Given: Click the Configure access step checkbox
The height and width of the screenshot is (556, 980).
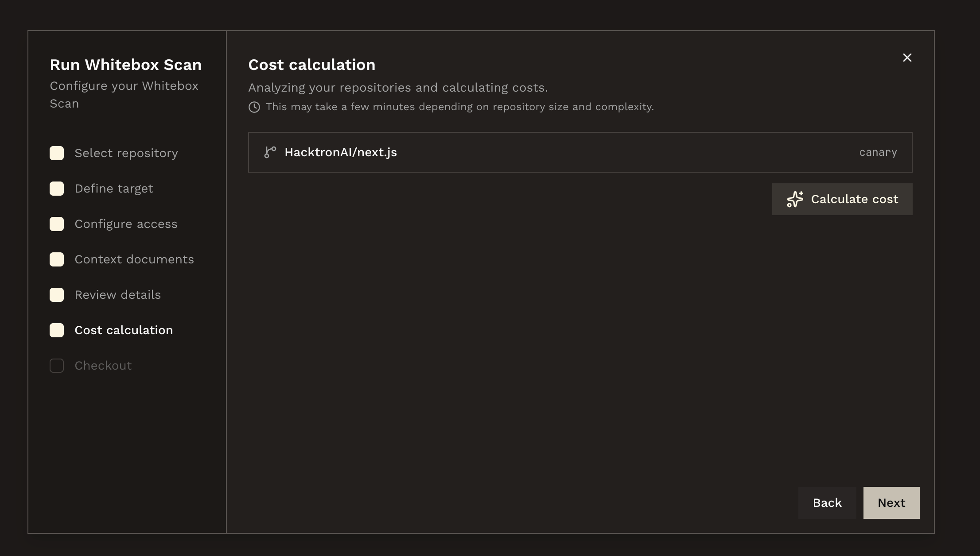Looking at the screenshot, I should tap(57, 224).
